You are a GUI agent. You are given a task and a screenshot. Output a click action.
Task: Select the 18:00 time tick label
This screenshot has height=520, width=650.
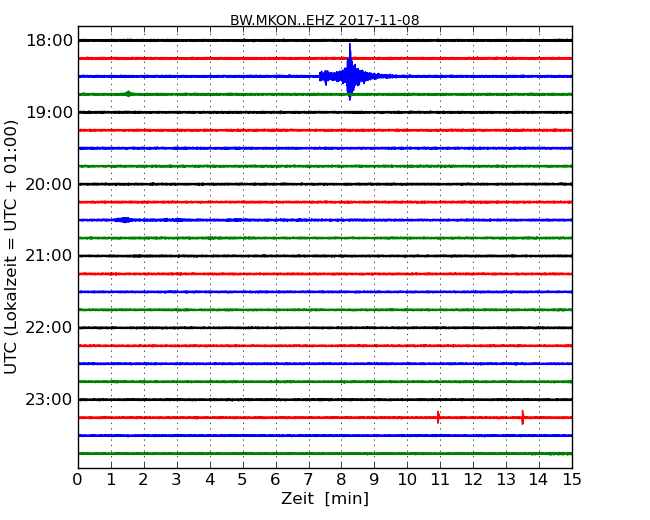click(49, 41)
